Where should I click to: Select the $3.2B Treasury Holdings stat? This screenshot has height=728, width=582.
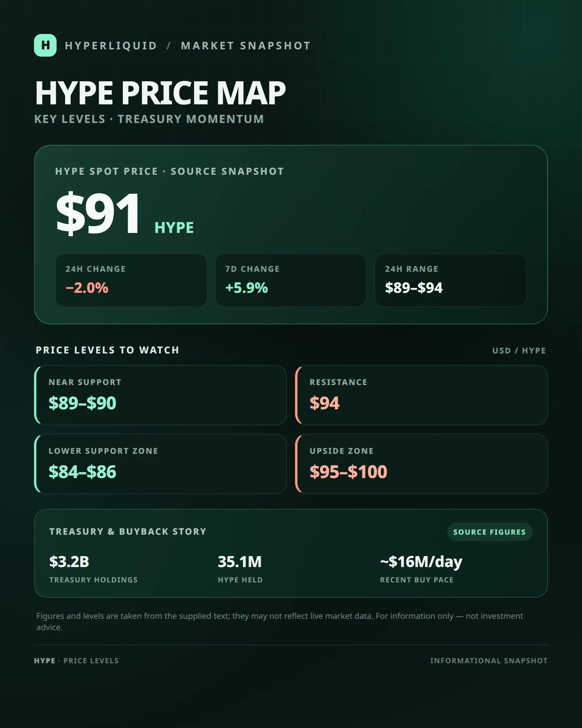93,569
